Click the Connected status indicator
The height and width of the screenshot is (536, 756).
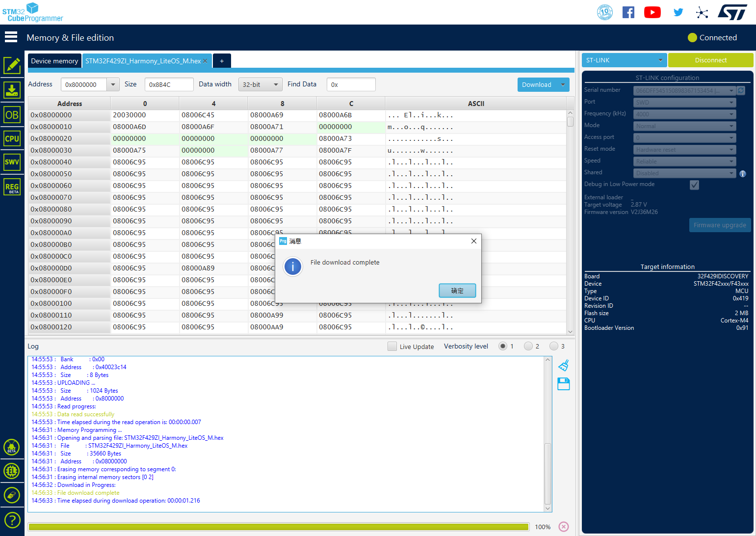[x=712, y=37]
